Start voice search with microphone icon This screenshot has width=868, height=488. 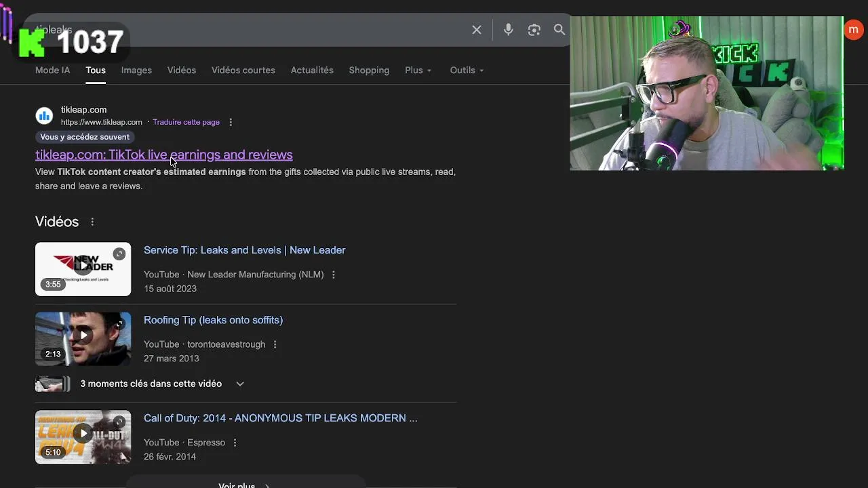pos(508,30)
